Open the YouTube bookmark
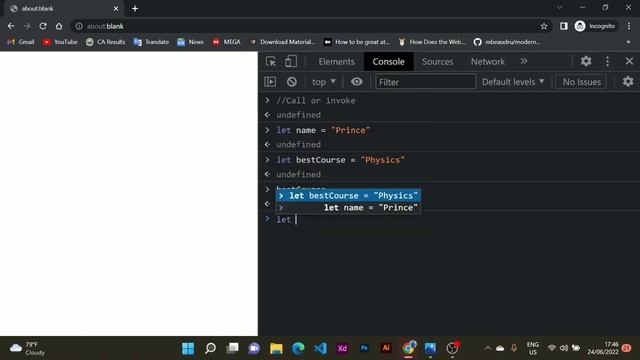 point(60,42)
